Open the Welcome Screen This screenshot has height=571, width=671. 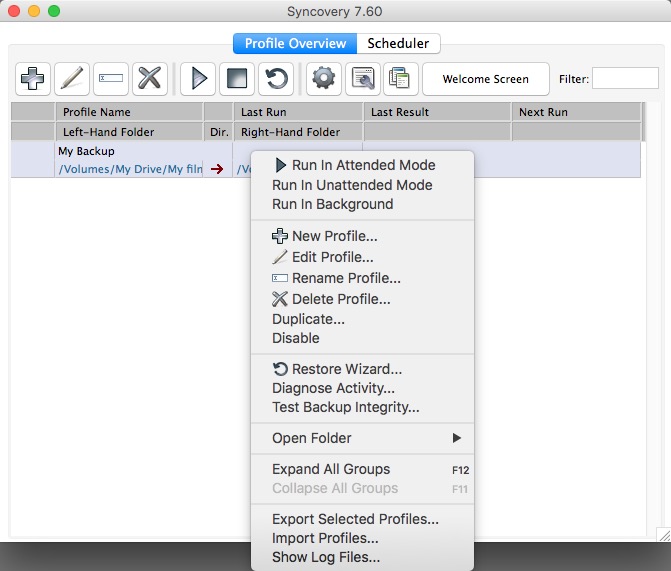click(x=486, y=79)
